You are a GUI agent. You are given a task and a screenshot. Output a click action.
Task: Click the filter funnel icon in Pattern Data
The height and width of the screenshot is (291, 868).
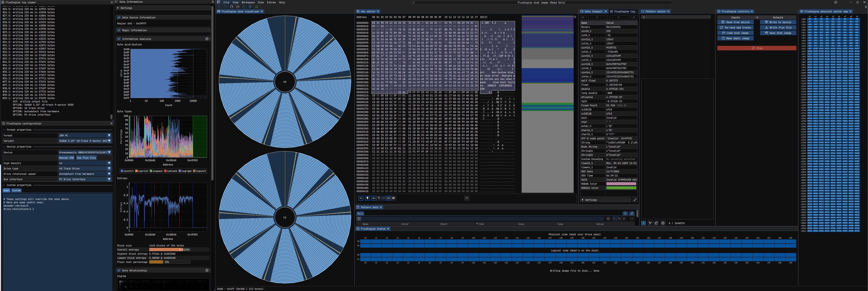(359, 219)
